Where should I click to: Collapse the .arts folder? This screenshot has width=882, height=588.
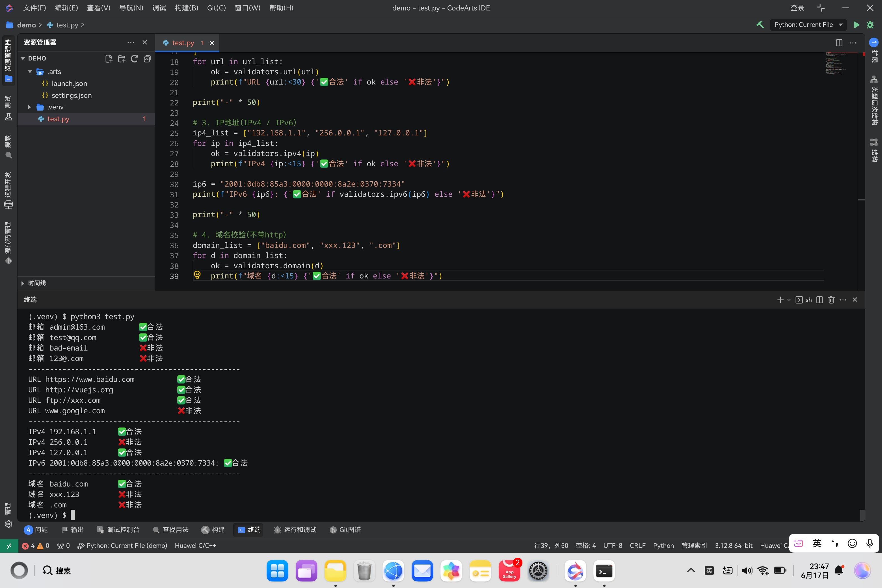pos(30,72)
